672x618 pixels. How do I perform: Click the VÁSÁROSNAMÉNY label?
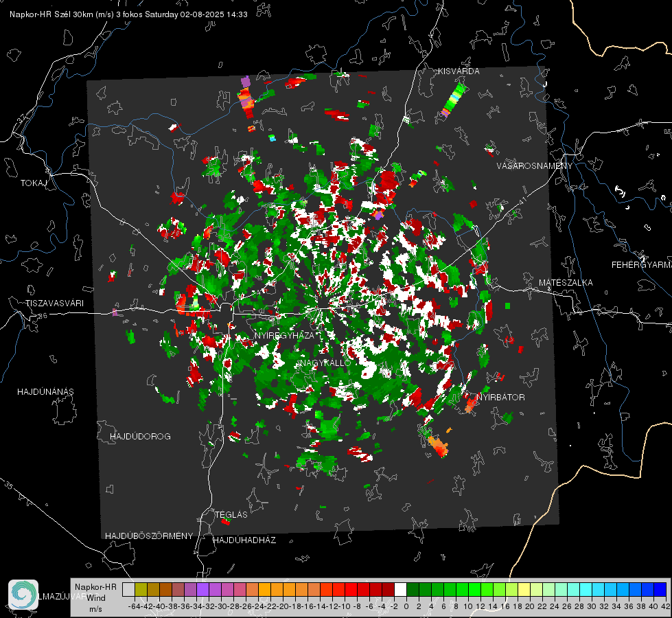click(535, 166)
